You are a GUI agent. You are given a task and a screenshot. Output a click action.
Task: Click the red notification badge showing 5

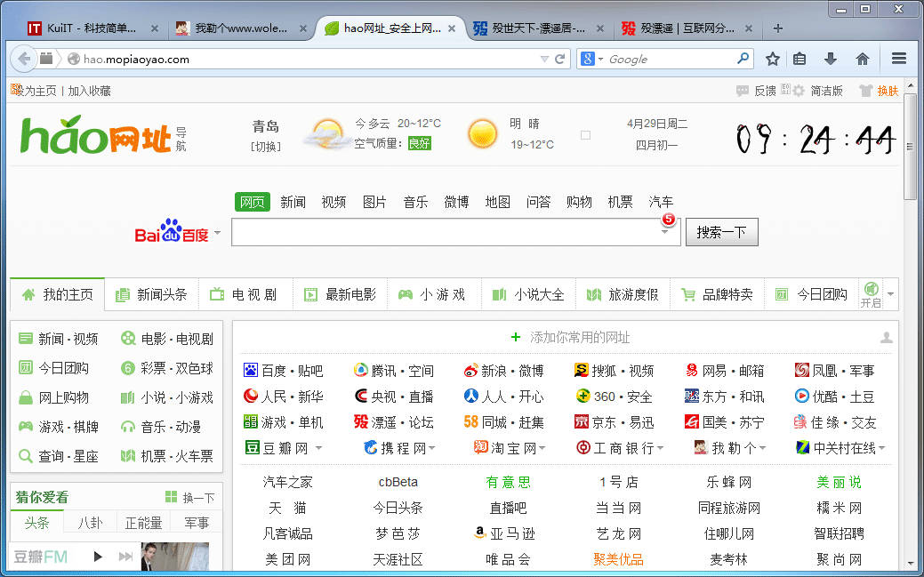coord(668,219)
